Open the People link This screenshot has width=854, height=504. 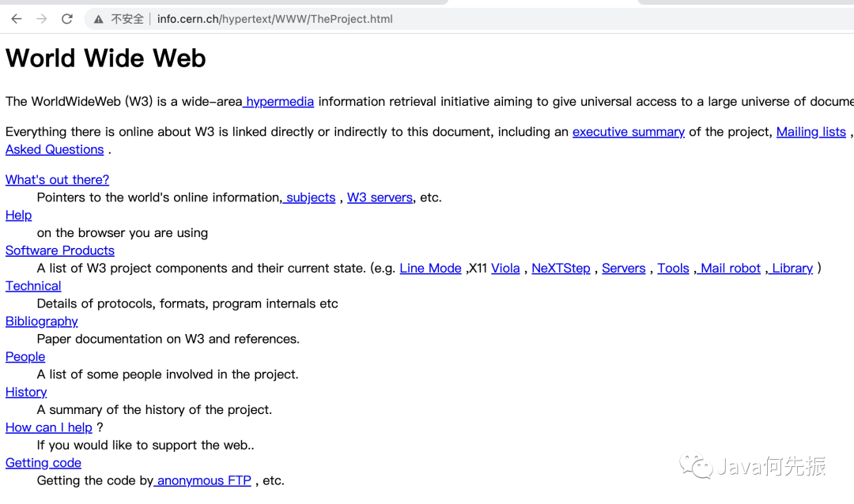tap(25, 357)
